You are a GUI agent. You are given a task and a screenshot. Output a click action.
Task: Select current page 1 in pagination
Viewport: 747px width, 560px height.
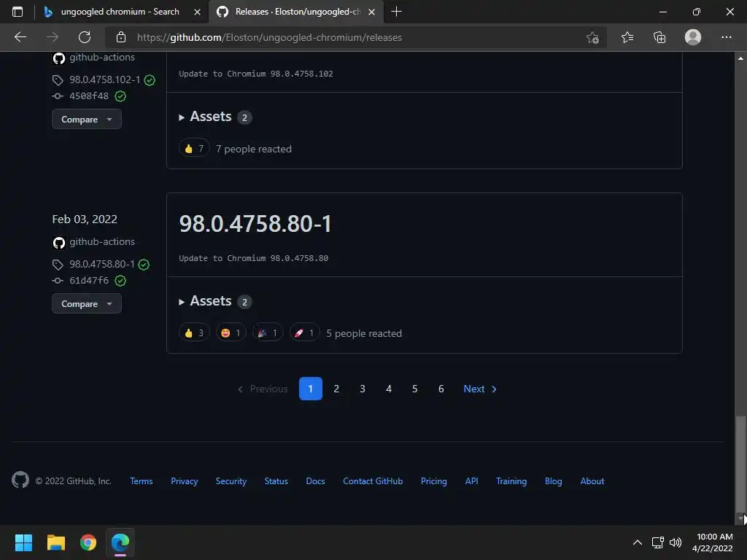311,389
